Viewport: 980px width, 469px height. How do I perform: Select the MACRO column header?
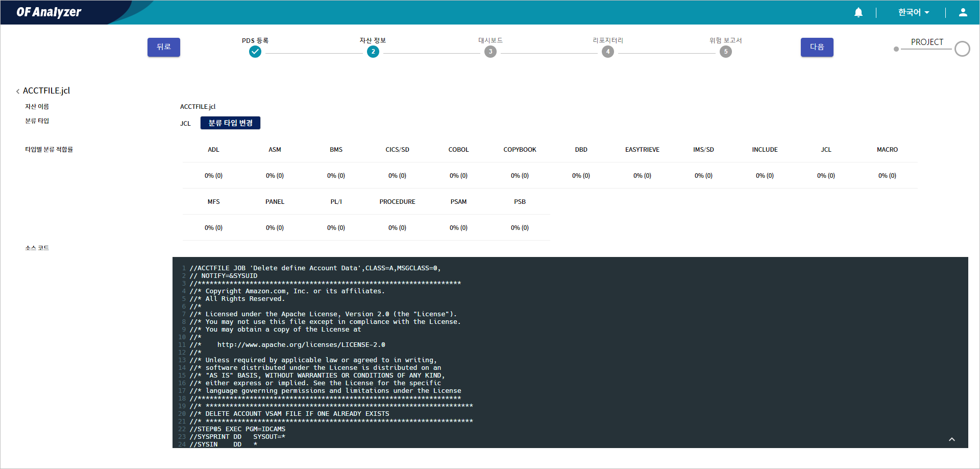887,150
